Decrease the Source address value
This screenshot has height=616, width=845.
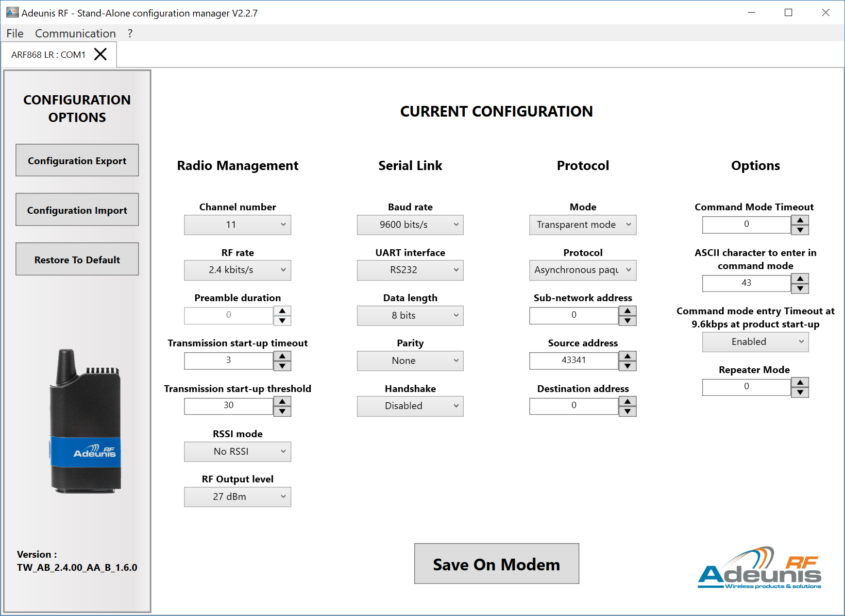pyautogui.click(x=627, y=366)
